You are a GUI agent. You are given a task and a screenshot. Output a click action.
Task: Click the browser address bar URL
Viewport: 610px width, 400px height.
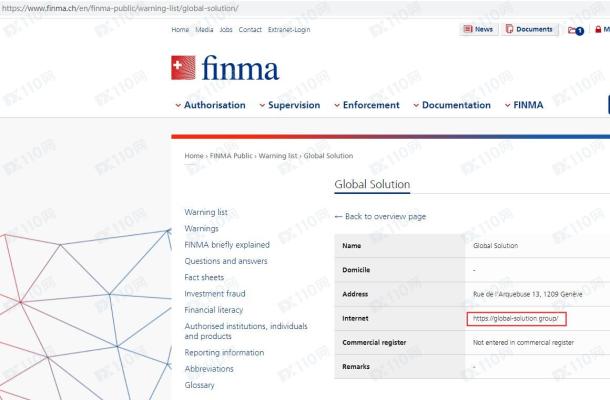(x=119, y=8)
